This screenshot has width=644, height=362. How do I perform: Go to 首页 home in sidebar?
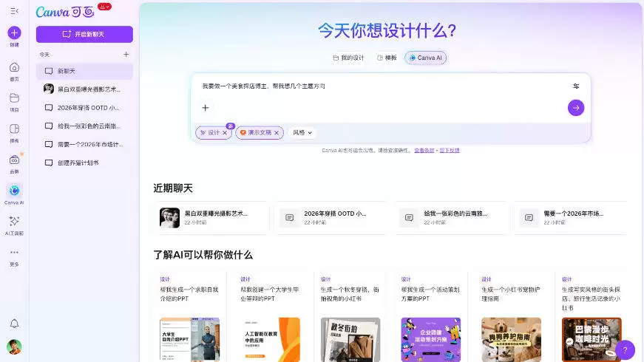tap(15, 68)
